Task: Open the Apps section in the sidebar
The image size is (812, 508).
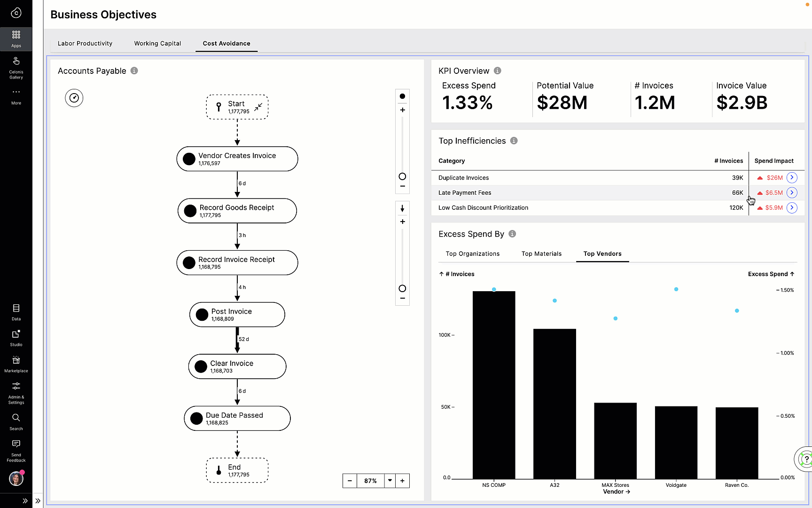Action: pyautogui.click(x=16, y=39)
